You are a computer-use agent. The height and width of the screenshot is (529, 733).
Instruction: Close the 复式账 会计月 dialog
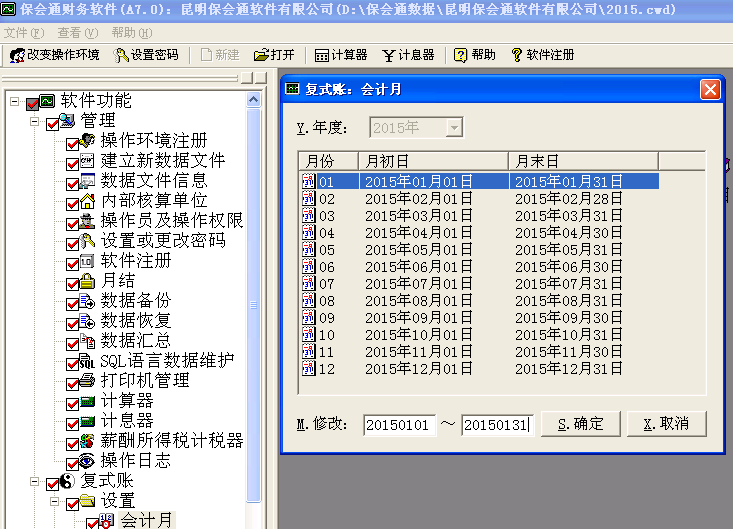pyautogui.click(x=710, y=89)
